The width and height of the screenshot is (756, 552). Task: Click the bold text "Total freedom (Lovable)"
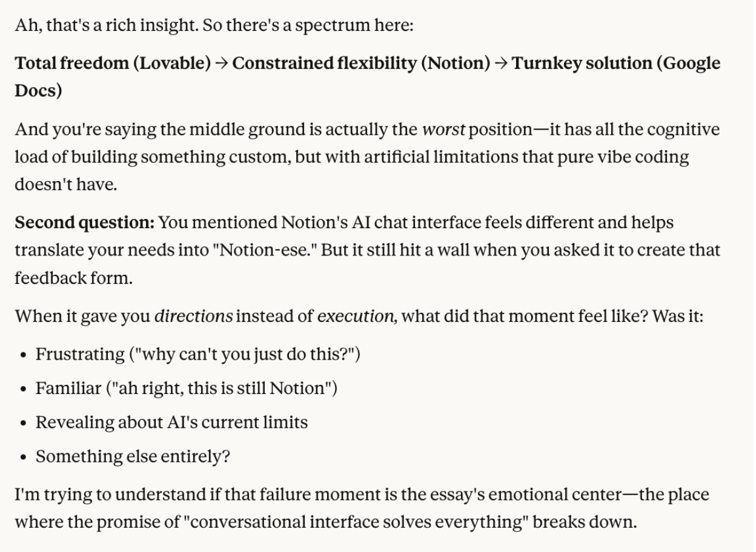pyautogui.click(x=113, y=63)
